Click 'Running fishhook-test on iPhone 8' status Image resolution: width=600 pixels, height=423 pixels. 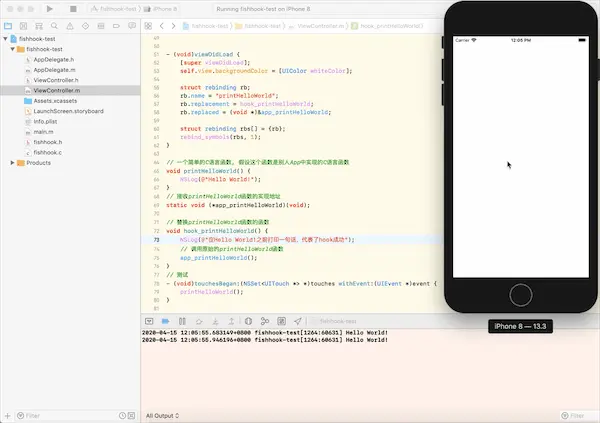263,9
